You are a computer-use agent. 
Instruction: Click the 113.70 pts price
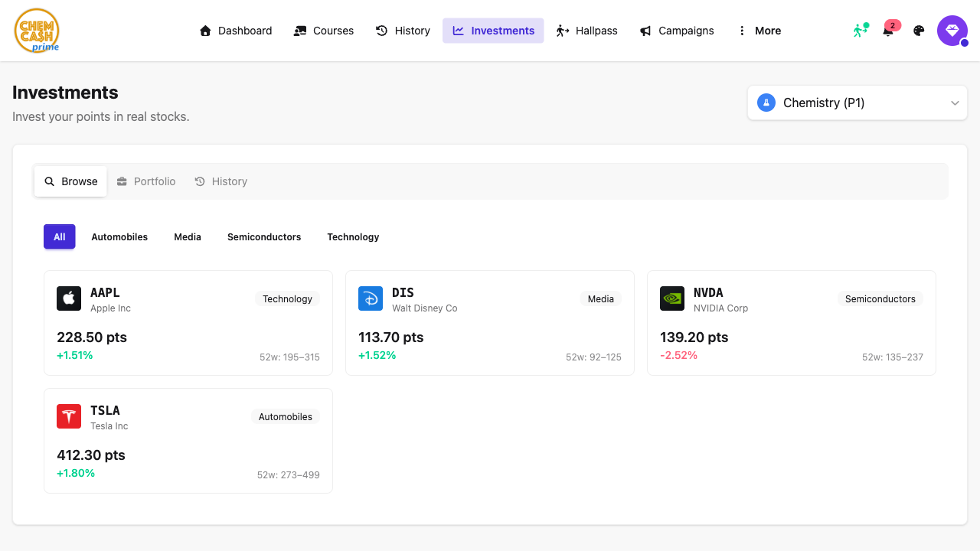[390, 337]
